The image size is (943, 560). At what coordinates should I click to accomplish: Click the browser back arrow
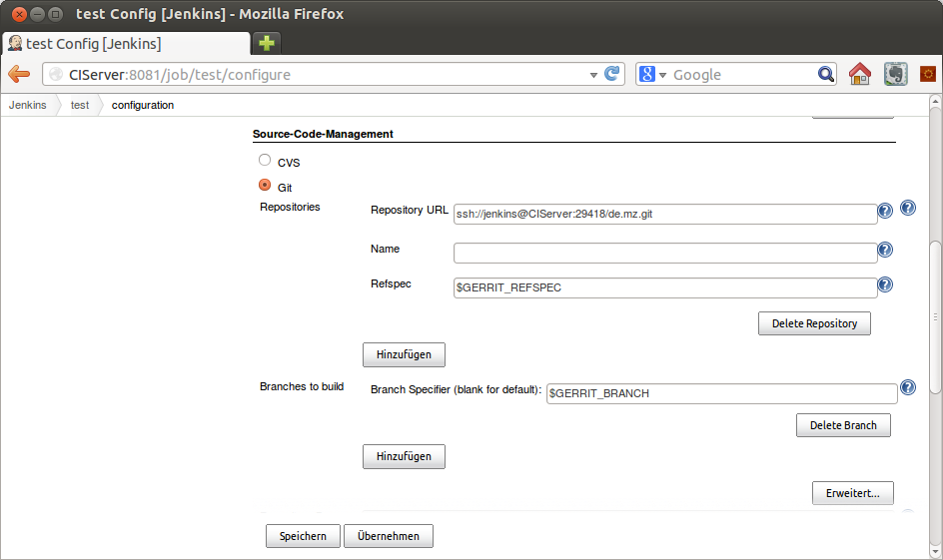pos(19,75)
